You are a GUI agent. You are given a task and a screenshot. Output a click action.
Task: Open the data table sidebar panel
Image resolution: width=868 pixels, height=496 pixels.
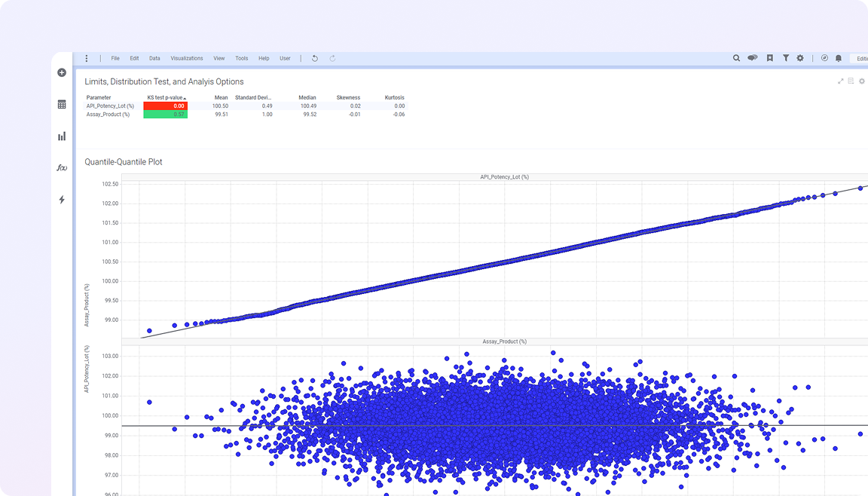(62, 104)
